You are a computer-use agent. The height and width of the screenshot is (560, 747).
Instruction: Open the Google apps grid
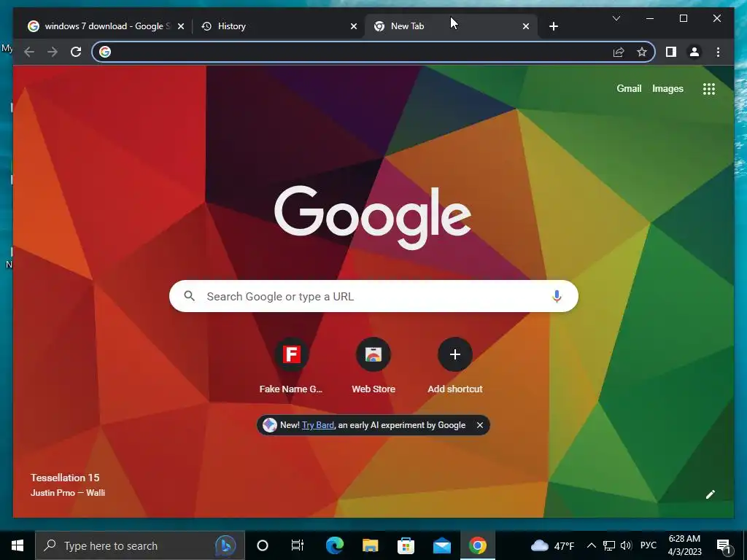point(709,88)
